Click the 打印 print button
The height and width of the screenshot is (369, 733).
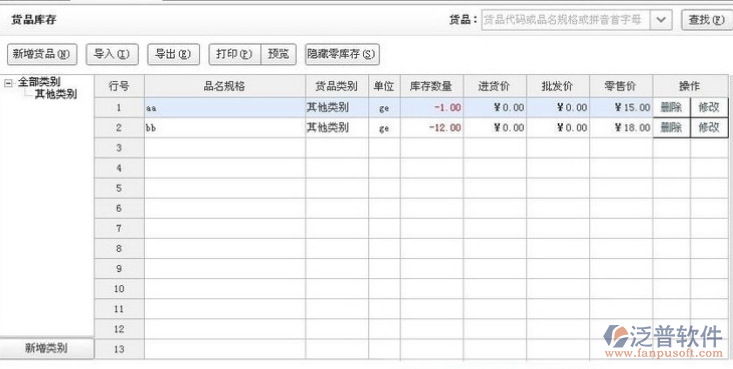(235, 54)
